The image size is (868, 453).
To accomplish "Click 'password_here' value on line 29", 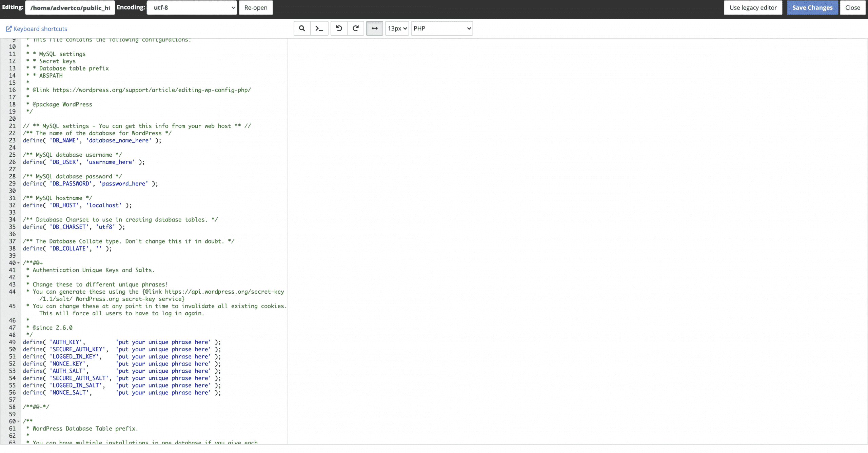I will pos(124,184).
